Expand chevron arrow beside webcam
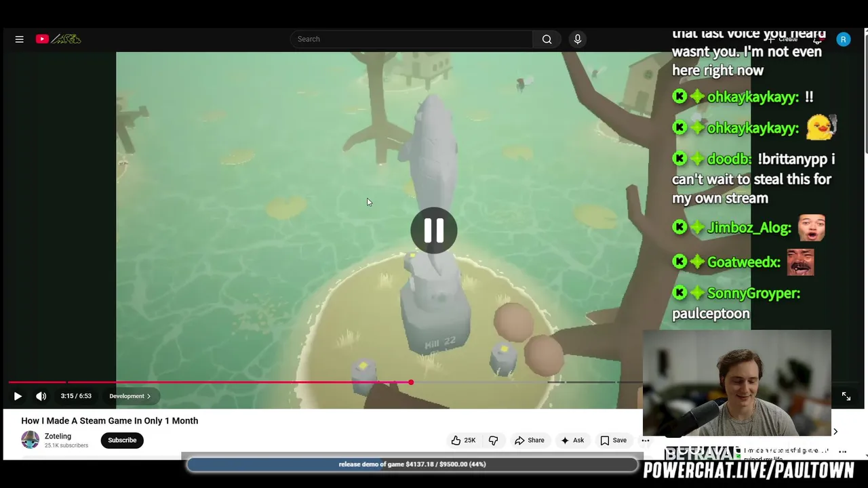Viewport: 868px width, 488px height. click(835, 432)
